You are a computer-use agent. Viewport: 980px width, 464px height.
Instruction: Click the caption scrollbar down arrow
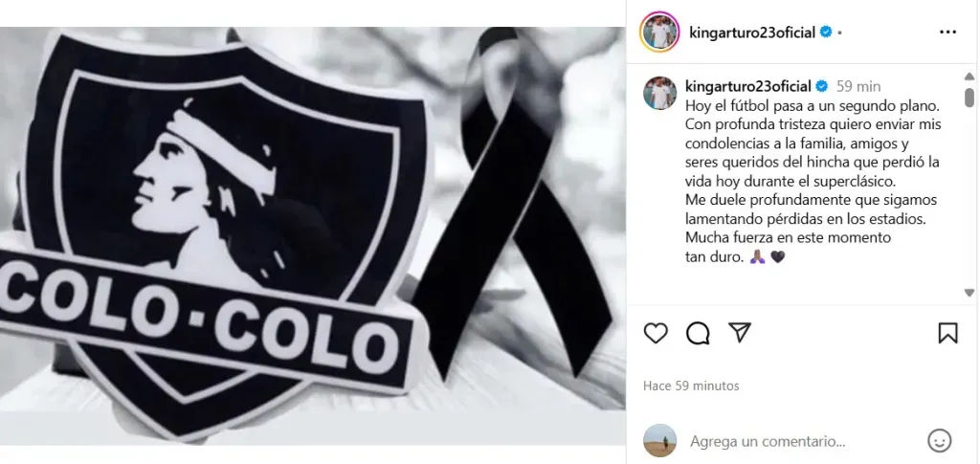[x=969, y=292]
